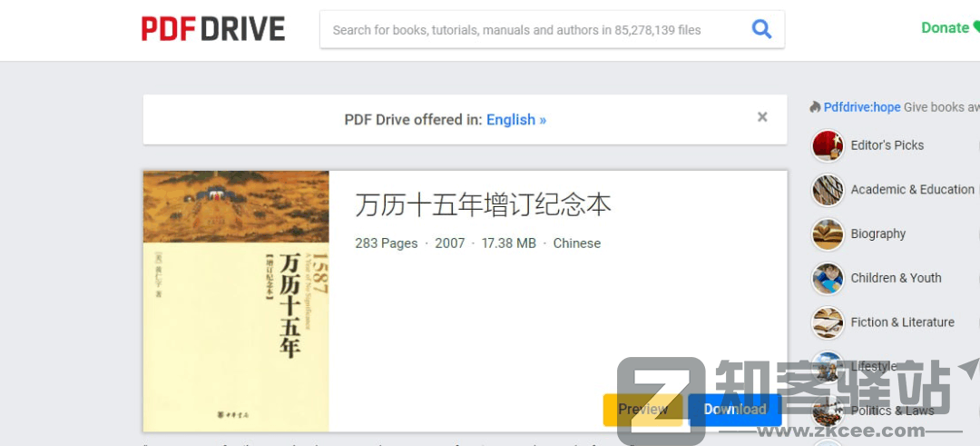Viewport: 980px width, 446px height.
Task: Click the 283 Pages text
Action: coord(387,243)
